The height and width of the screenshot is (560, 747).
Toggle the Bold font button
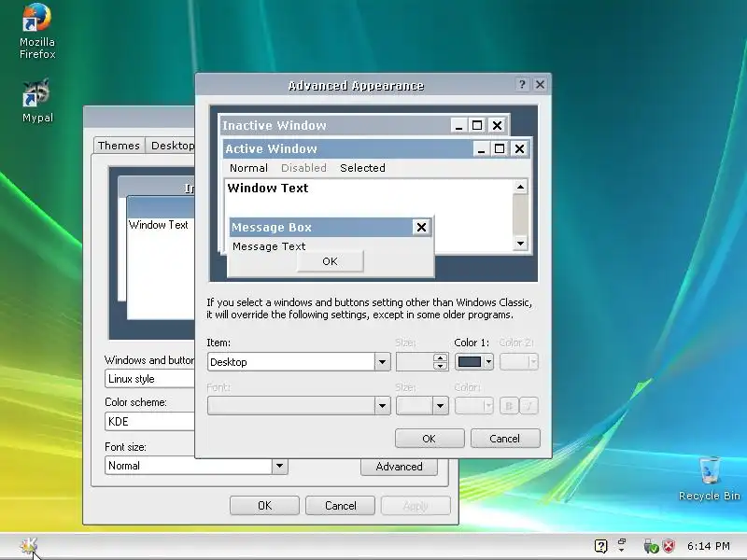(509, 406)
